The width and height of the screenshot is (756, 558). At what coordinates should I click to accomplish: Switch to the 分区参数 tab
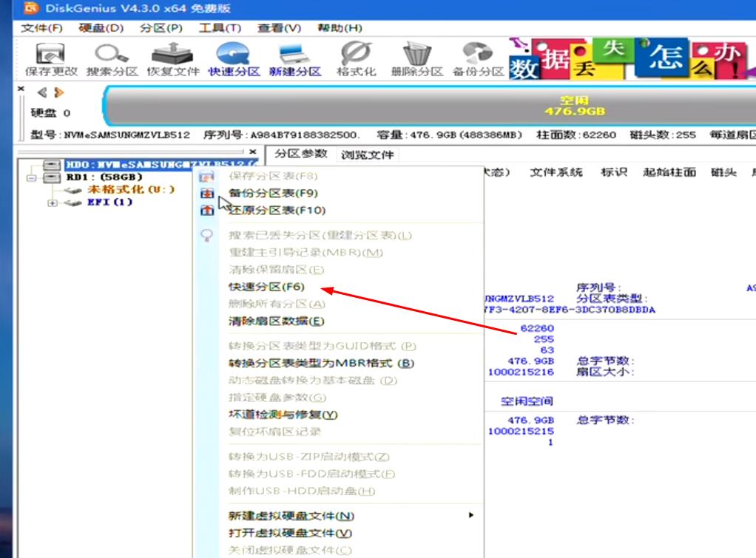click(301, 154)
